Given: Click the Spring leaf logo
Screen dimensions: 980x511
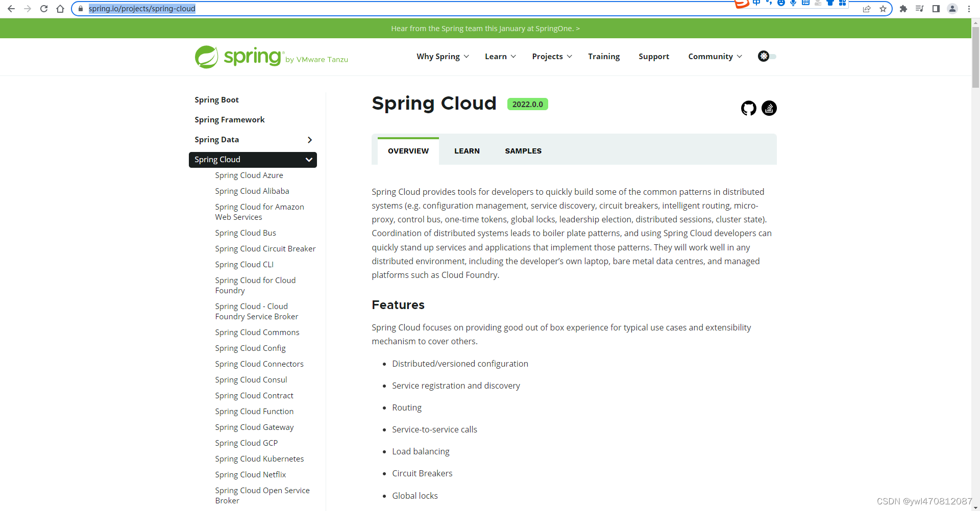Looking at the screenshot, I should (207, 57).
